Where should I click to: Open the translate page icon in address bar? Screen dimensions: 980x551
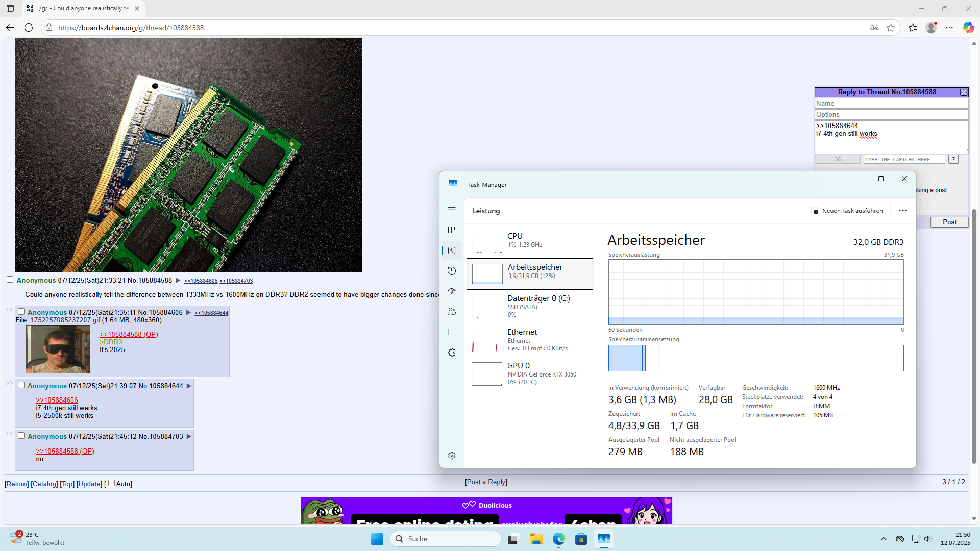[x=874, y=28]
